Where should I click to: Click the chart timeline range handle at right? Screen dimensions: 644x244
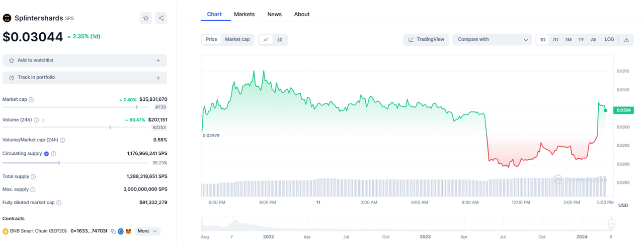611,224
